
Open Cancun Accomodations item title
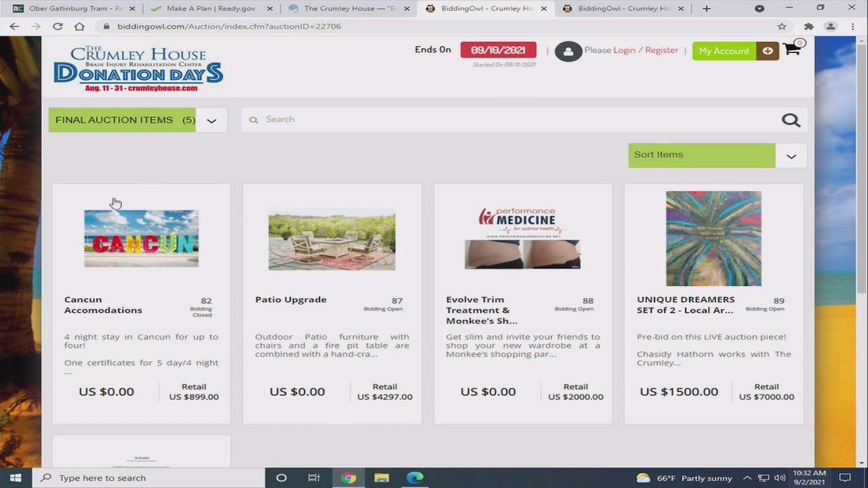(x=103, y=305)
